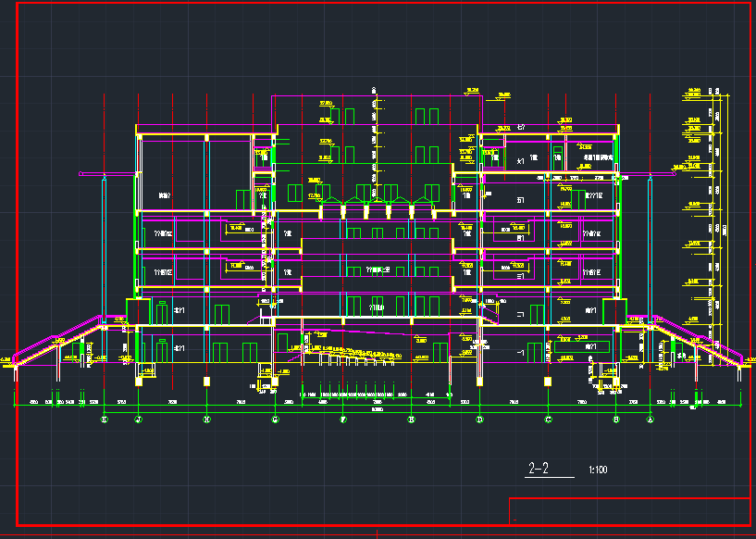Click the topmost elevation marker in right column

691,90
